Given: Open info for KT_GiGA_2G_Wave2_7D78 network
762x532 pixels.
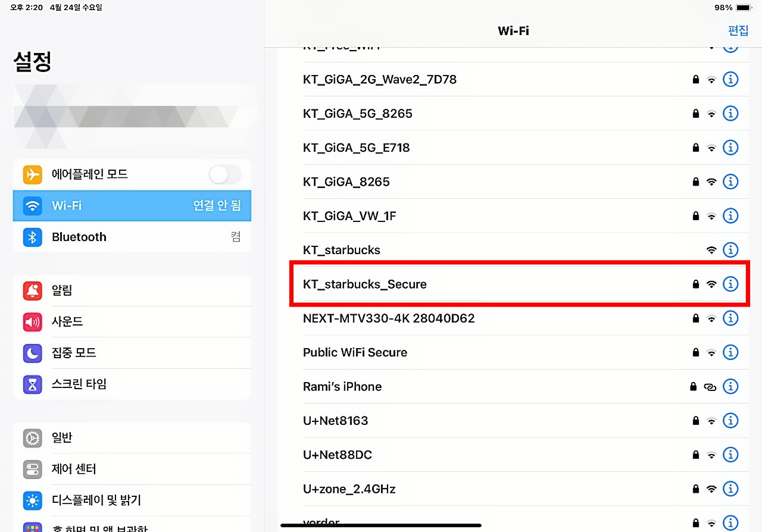Looking at the screenshot, I should (x=730, y=79).
